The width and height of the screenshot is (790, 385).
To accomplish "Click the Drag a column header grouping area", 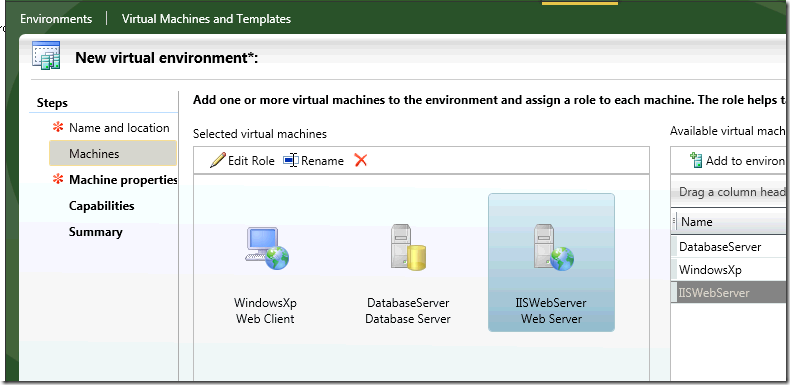I will [x=730, y=192].
